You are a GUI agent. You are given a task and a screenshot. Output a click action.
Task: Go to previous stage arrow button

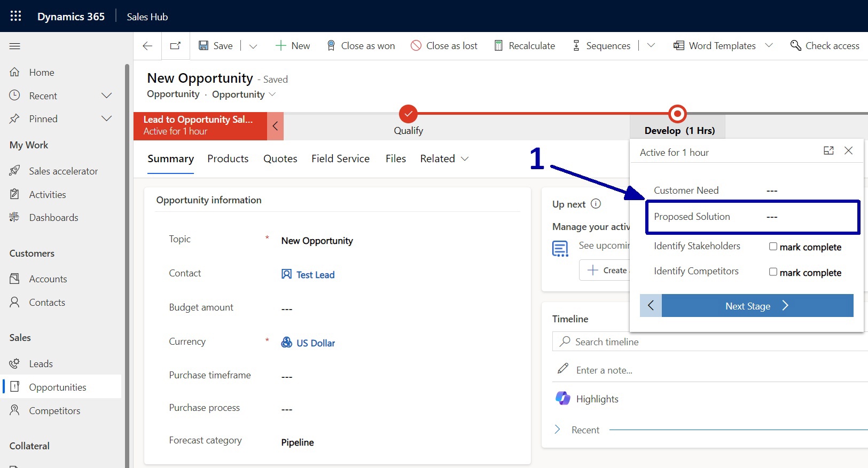click(651, 306)
